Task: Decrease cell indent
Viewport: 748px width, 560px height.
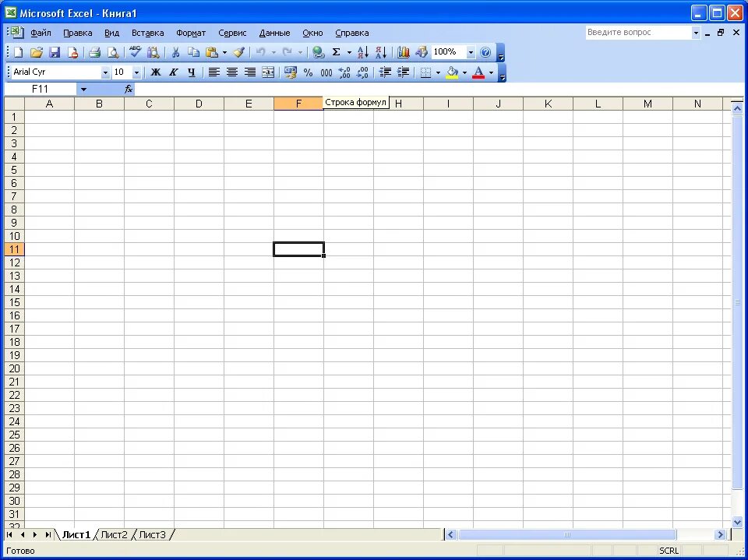Action: pyautogui.click(x=384, y=72)
